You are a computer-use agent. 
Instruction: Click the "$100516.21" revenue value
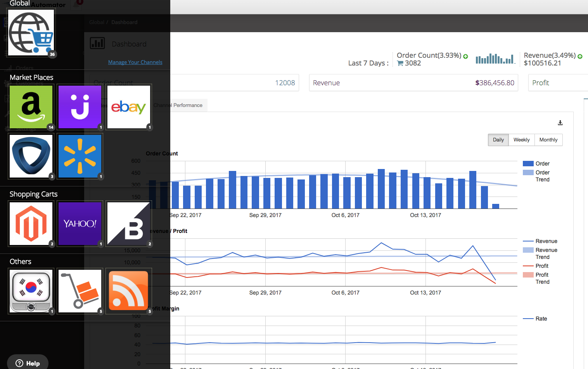pyautogui.click(x=542, y=63)
